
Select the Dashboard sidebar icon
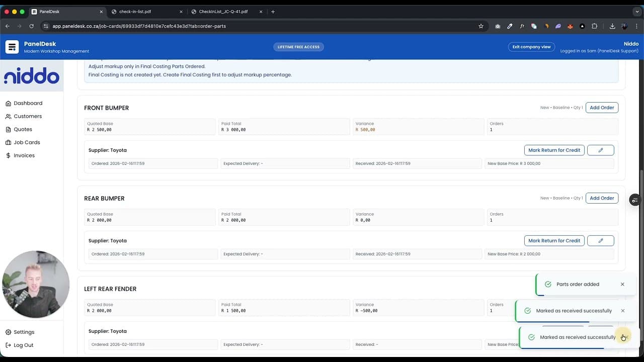[8, 103]
